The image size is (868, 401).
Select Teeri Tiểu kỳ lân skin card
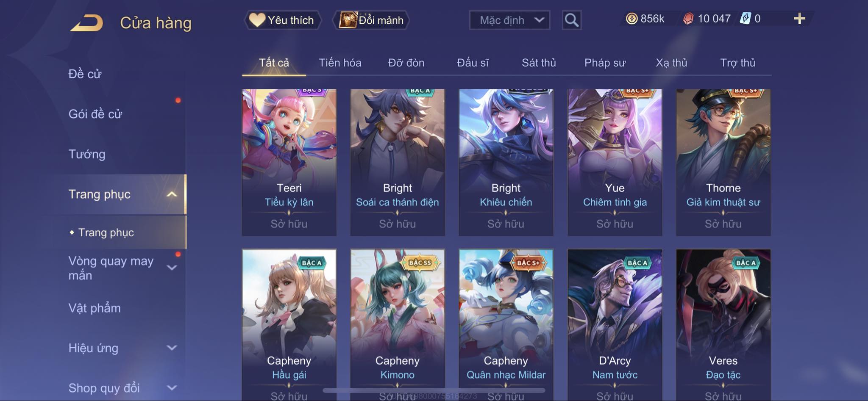[289, 162]
